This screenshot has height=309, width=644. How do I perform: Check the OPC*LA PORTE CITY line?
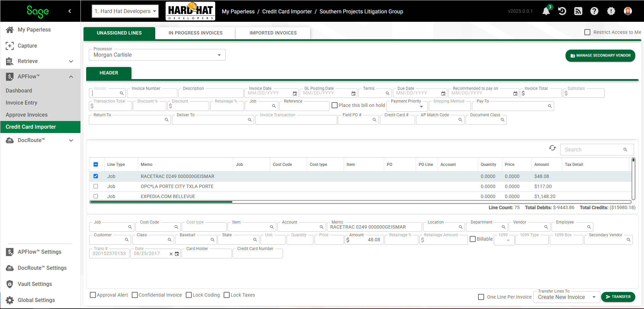tap(96, 186)
